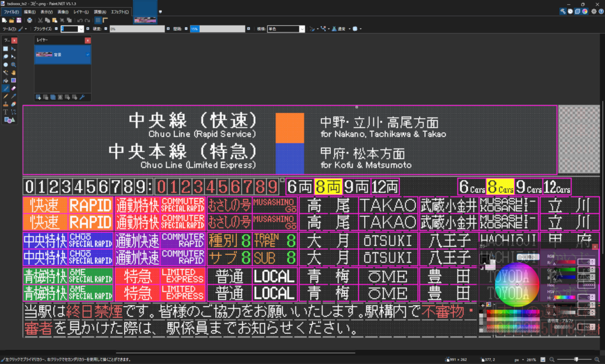
Task: Select the Text tool
Action: [6, 111]
